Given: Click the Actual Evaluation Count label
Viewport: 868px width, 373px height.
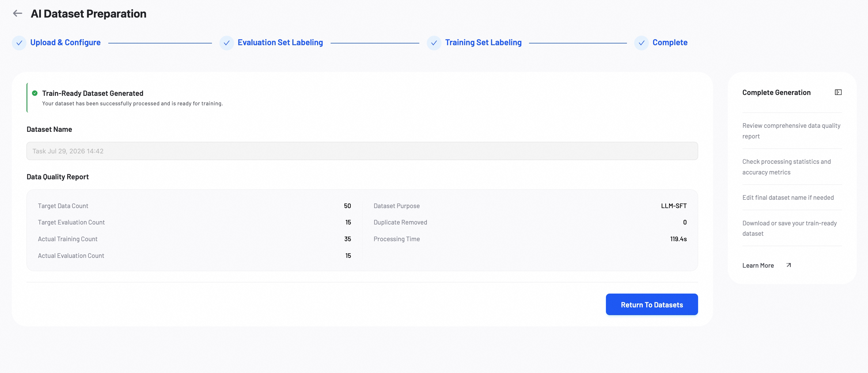Looking at the screenshot, I should [x=71, y=256].
